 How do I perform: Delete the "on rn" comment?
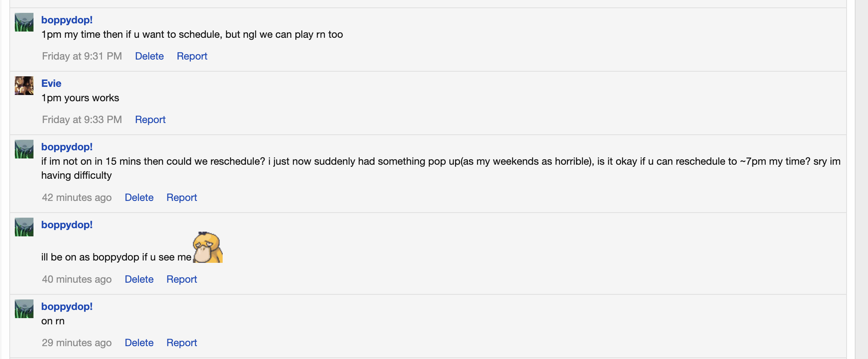pos(139,343)
